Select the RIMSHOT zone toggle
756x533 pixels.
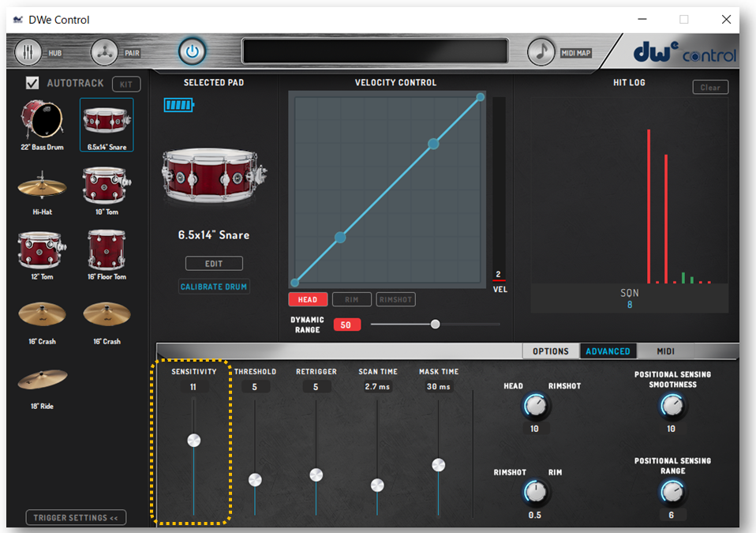(x=395, y=299)
